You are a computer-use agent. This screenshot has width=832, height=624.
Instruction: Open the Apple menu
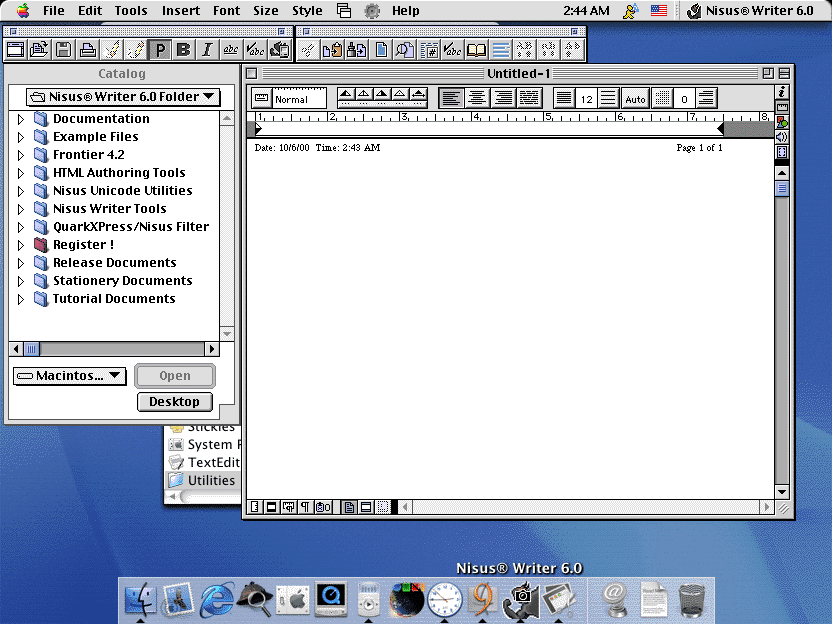[23, 11]
